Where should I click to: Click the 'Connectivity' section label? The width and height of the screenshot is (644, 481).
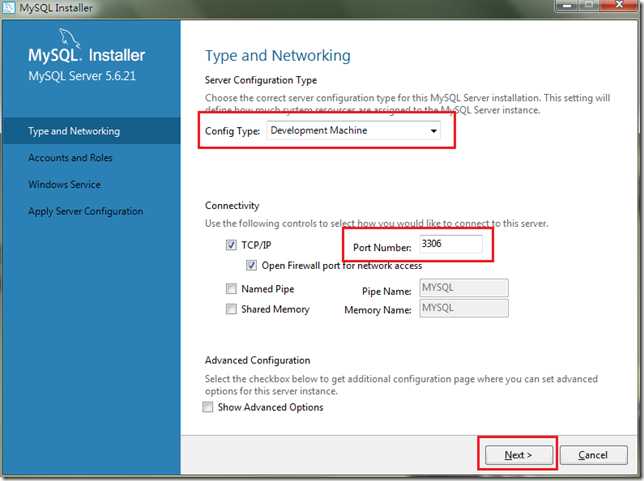pos(232,205)
